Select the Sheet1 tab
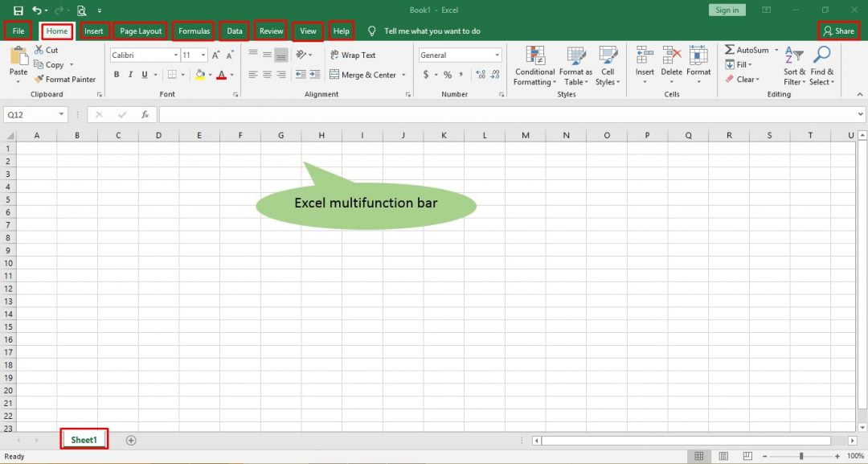Screen dimensions: 868x464 tap(84, 439)
